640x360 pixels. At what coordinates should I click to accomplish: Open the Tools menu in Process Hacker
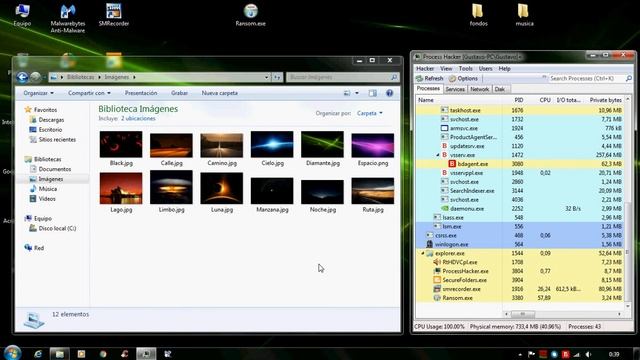(x=465, y=69)
